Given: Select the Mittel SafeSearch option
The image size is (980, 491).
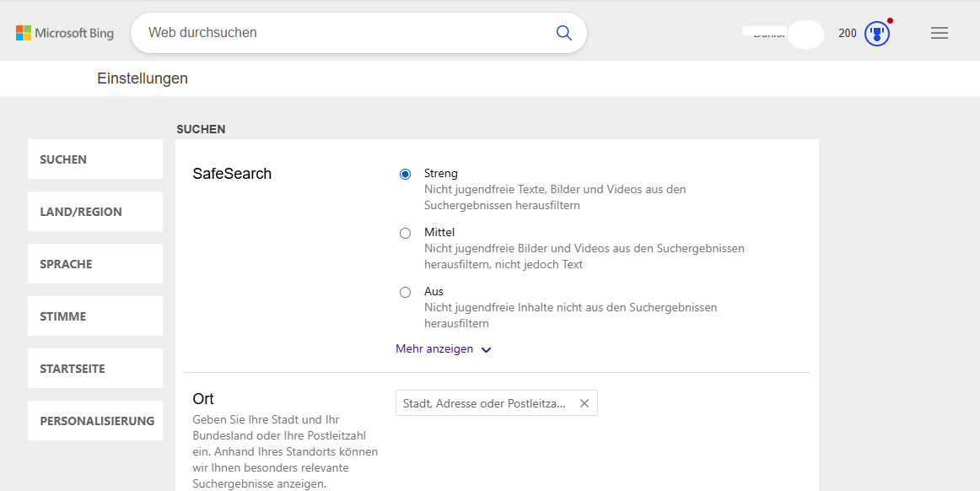Looking at the screenshot, I should [x=406, y=233].
